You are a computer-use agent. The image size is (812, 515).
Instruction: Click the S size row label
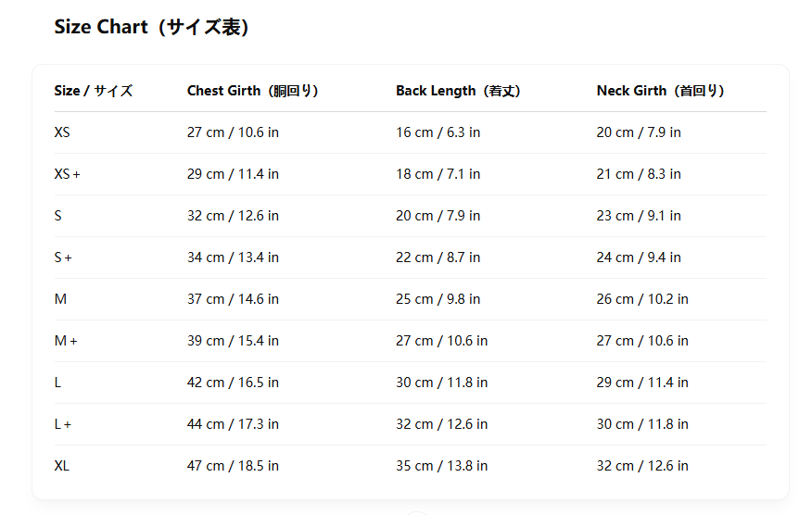pos(58,216)
